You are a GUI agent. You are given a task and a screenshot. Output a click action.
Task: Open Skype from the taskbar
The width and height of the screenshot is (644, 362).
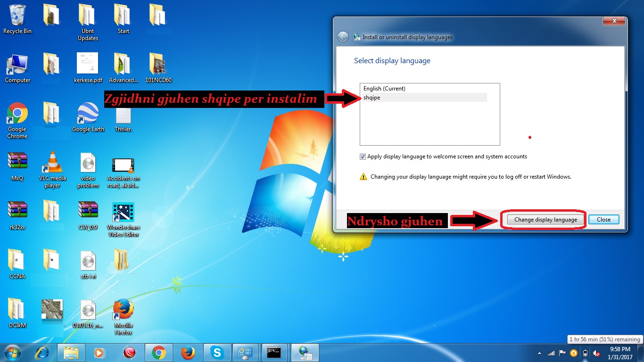[x=217, y=353]
